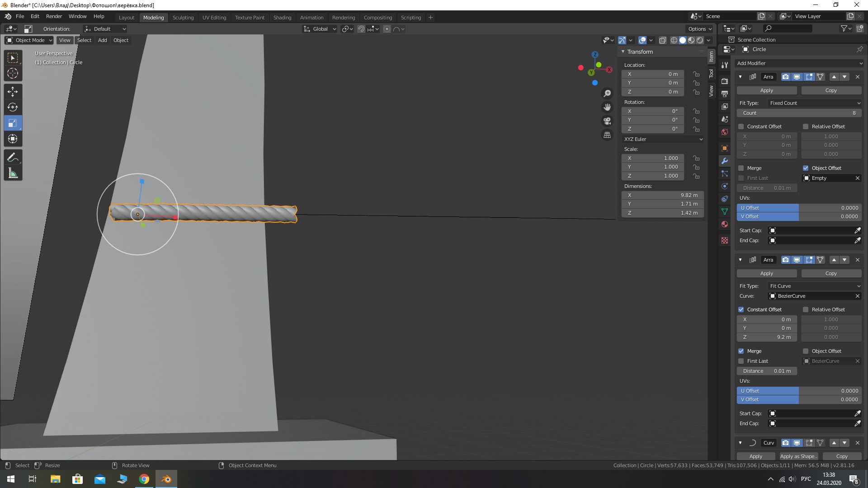Click the viewport zoom icon
The width and height of the screenshot is (868, 488).
[607, 94]
